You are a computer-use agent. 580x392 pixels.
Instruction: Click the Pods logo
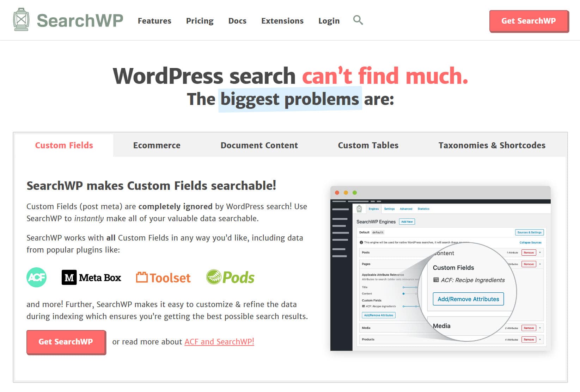pos(230,278)
